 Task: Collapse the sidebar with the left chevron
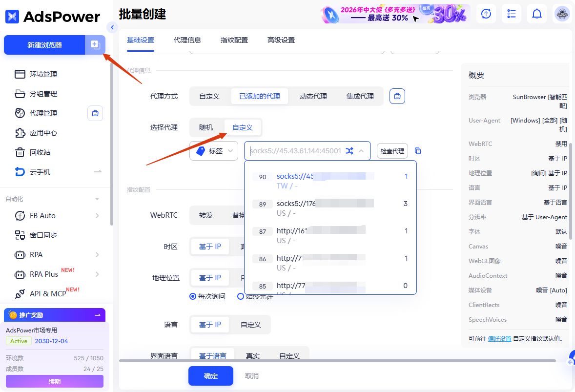(x=112, y=27)
